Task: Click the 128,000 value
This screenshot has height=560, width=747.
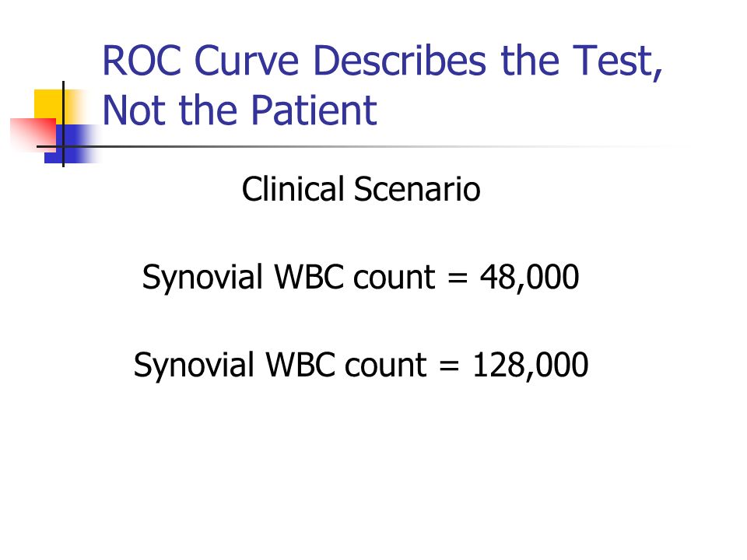Action: [x=530, y=366]
